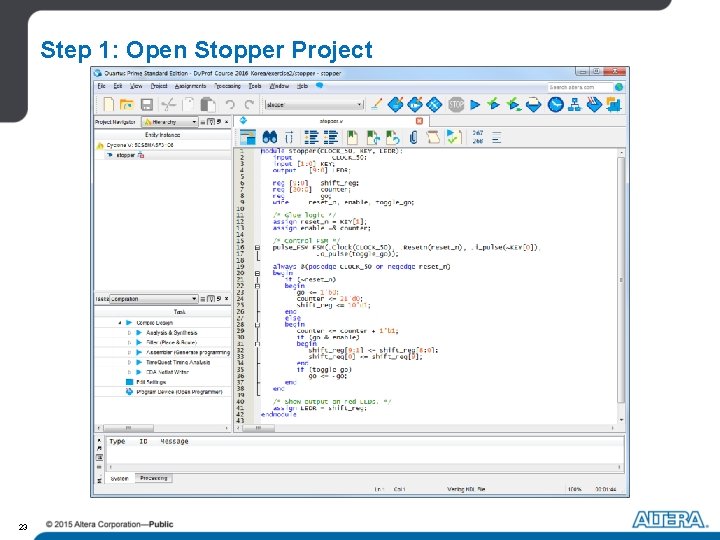Collapse the code fold marker at line 20
Screen dimensions: 720x540
(257, 273)
